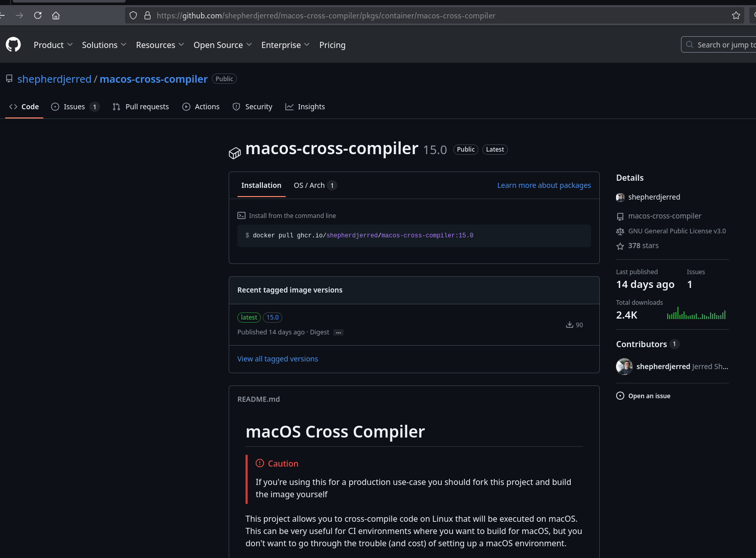Click the issue circle icon by Open an issue
756x558 pixels.
(x=620, y=396)
